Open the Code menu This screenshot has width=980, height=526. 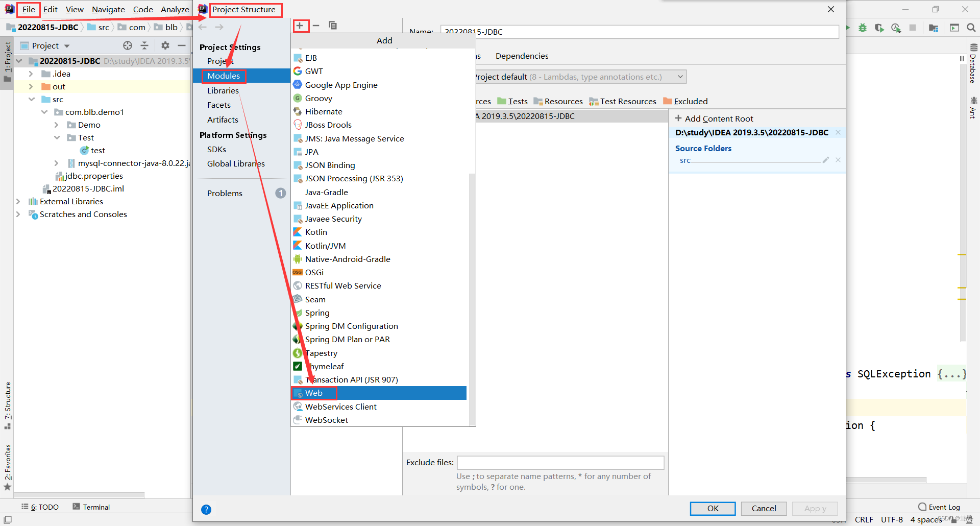click(x=143, y=9)
